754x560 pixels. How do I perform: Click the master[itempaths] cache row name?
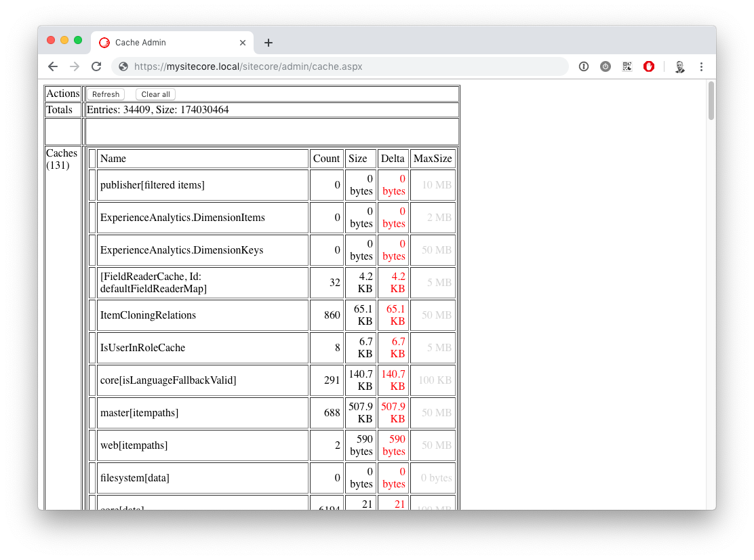[139, 413]
